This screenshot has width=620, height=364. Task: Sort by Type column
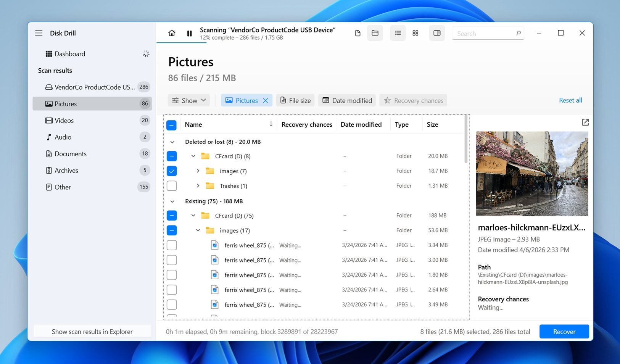[x=401, y=124]
